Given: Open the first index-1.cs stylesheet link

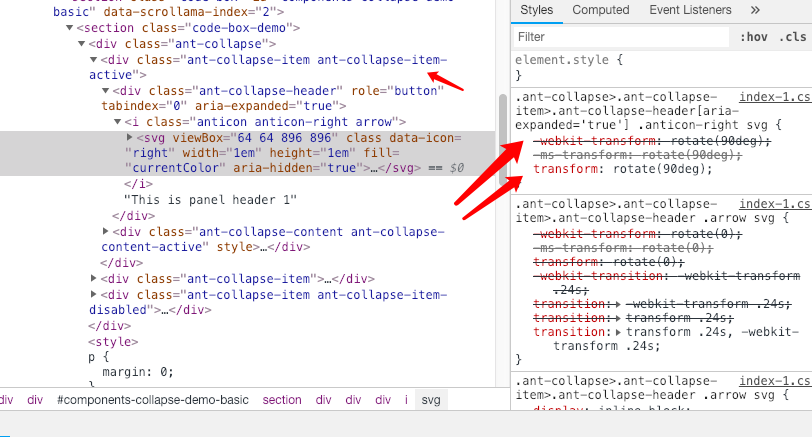Looking at the screenshot, I should click(775, 97).
